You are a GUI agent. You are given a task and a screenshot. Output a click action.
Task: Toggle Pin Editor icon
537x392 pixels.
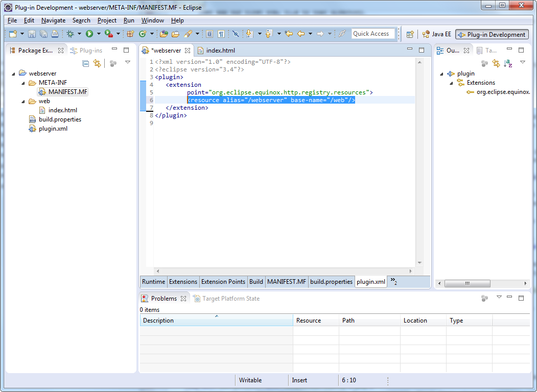point(342,34)
